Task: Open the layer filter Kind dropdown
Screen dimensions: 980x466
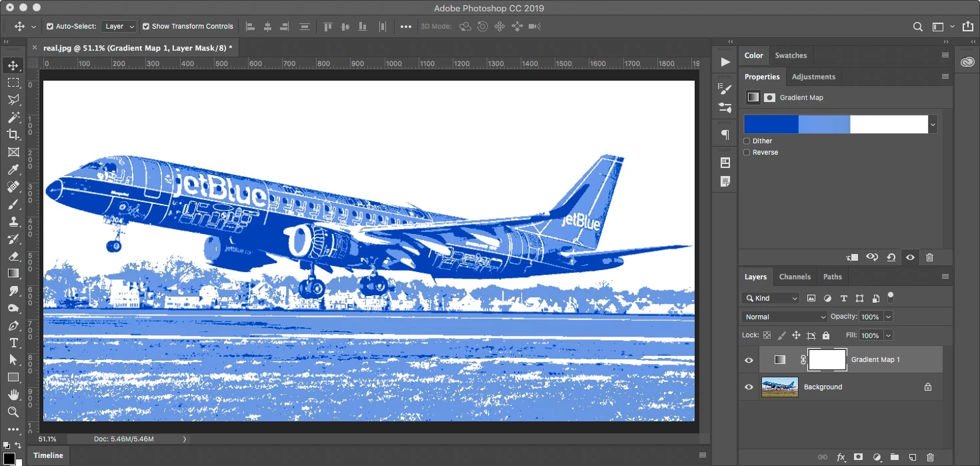Action: pos(770,298)
